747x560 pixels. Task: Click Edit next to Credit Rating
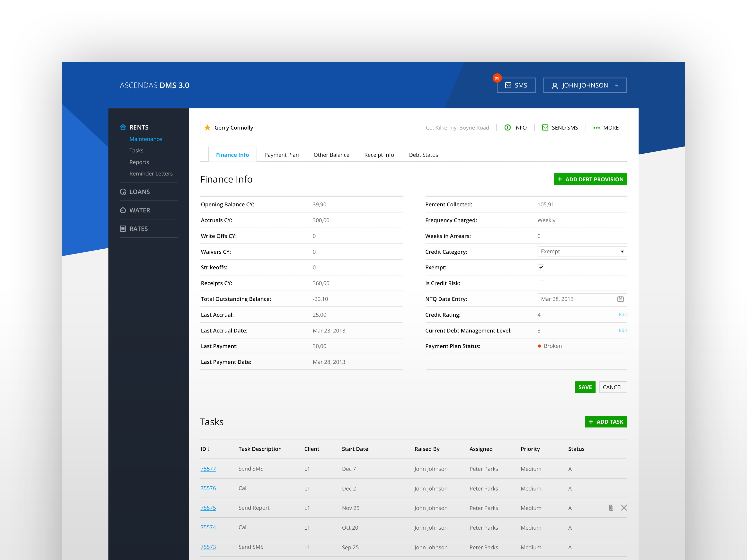pyautogui.click(x=623, y=315)
